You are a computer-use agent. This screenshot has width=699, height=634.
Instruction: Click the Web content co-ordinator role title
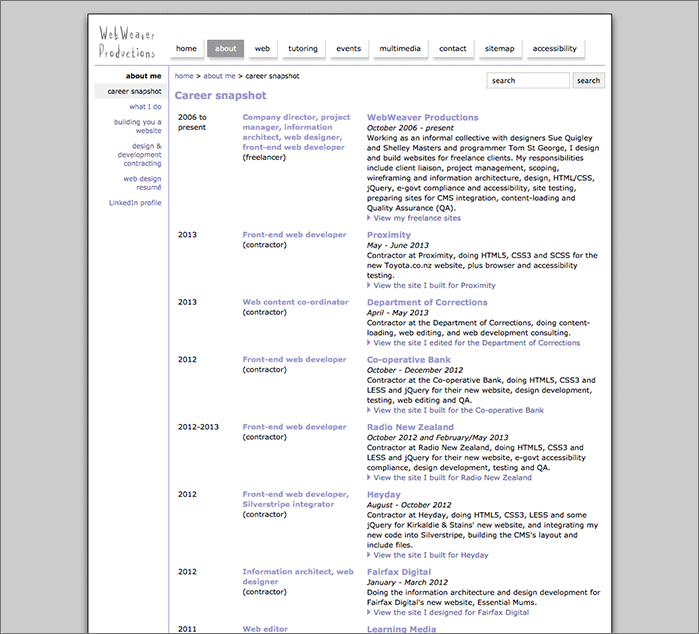tap(296, 302)
